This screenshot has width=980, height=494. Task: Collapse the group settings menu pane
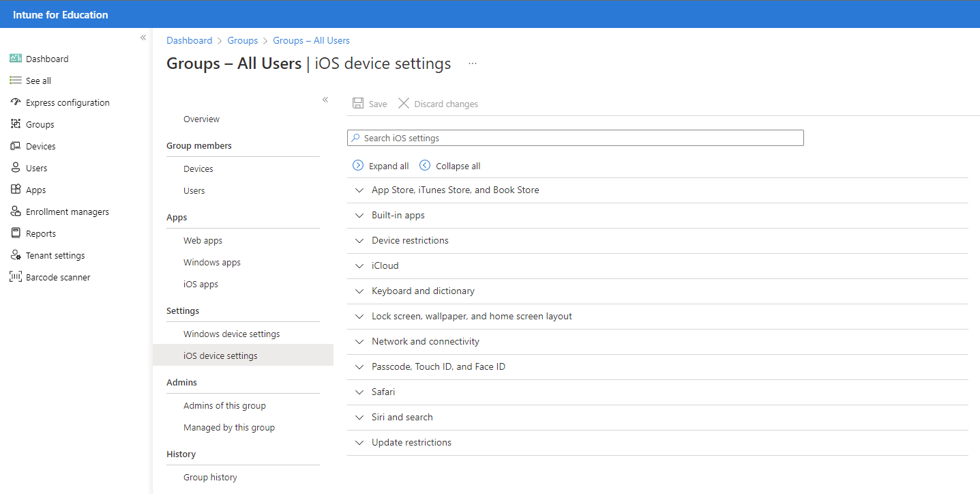tap(325, 100)
